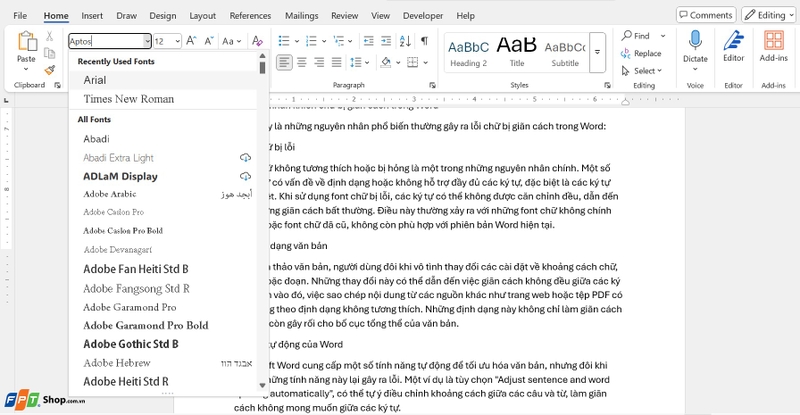Apply Heading 2 style
800x415 pixels.
(x=468, y=53)
